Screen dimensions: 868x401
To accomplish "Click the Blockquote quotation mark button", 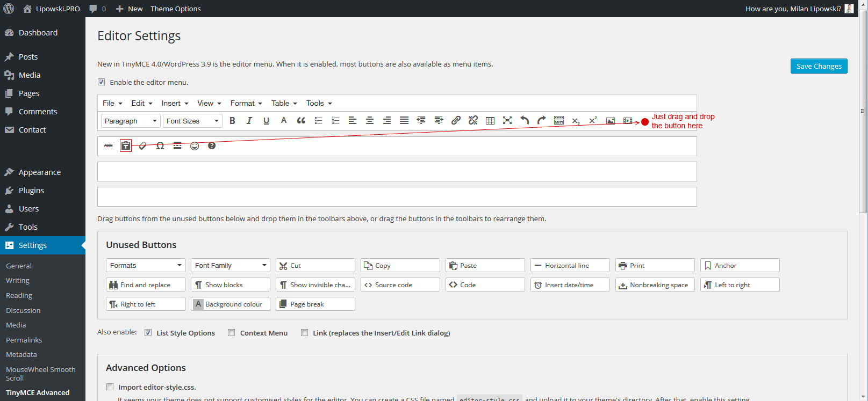I will [x=301, y=121].
